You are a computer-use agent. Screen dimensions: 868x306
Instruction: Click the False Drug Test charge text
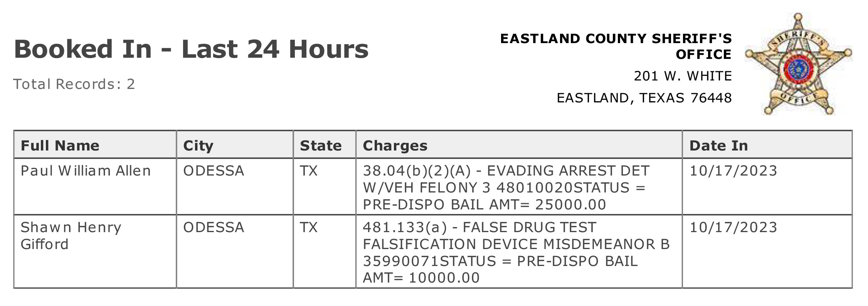click(x=516, y=252)
